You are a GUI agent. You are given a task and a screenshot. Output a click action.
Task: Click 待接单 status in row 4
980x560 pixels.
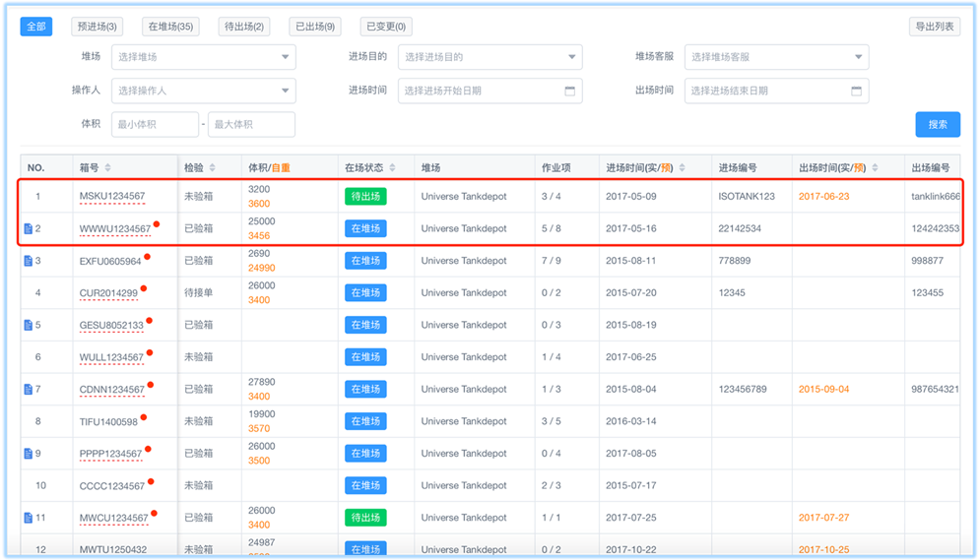pos(199,293)
